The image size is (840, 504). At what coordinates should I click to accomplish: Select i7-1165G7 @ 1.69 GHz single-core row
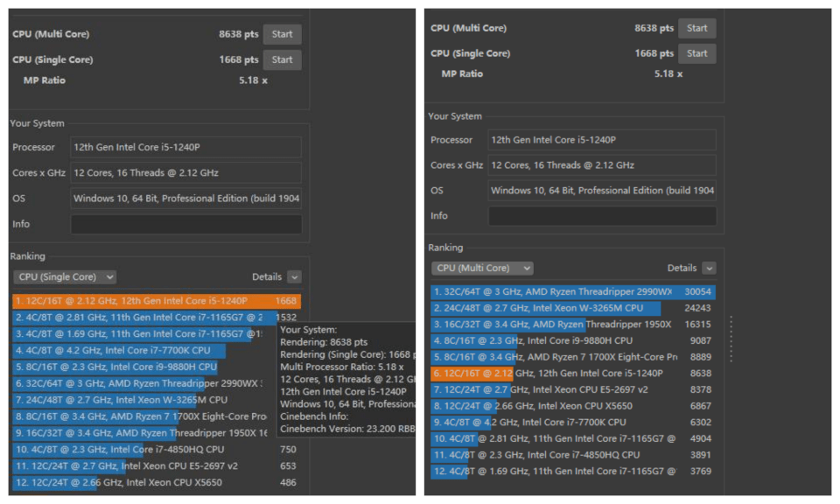(144, 334)
